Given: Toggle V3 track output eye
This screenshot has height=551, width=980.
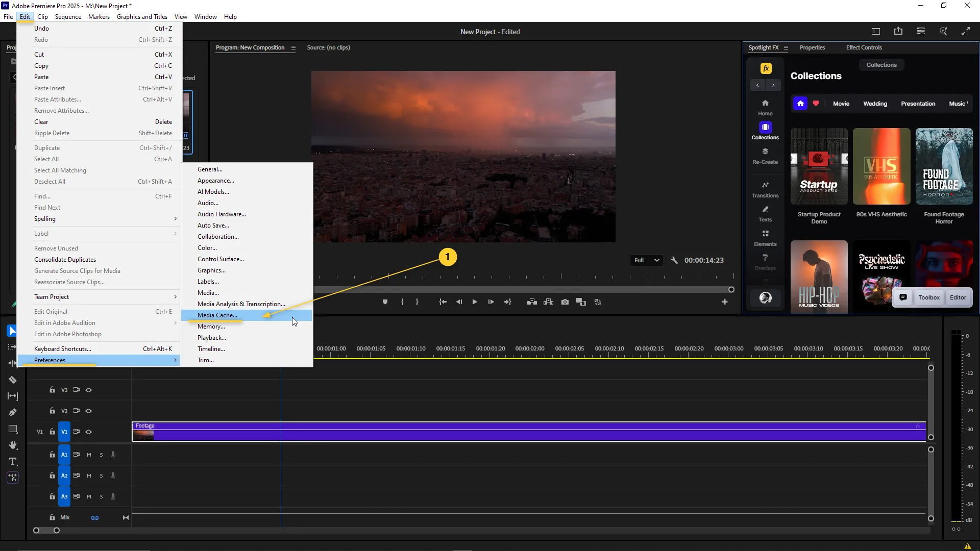Looking at the screenshot, I should 88,390.
